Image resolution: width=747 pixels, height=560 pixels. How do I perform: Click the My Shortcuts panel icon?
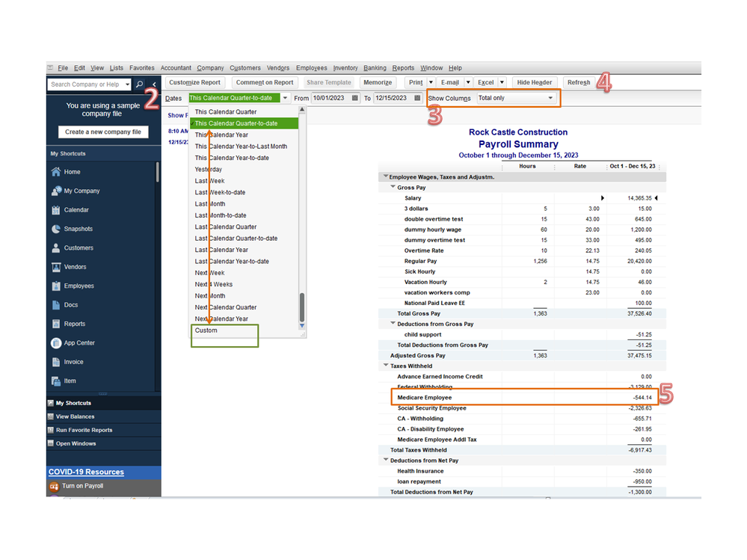(51, 403)
